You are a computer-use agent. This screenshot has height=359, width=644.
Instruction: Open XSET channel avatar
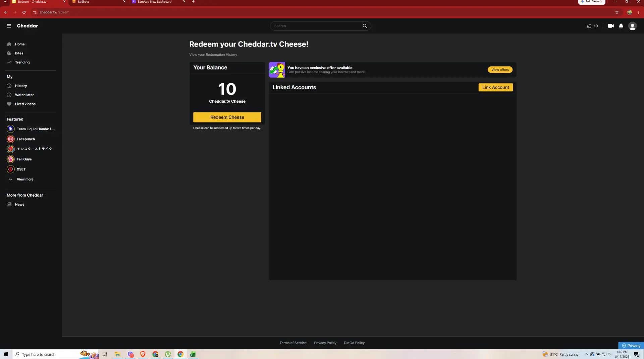[11, 169]
